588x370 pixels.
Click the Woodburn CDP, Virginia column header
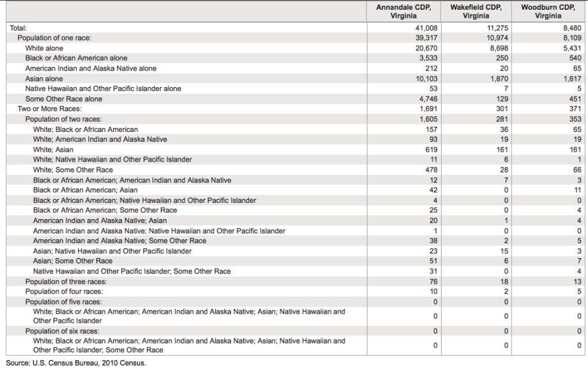point(548,11)
